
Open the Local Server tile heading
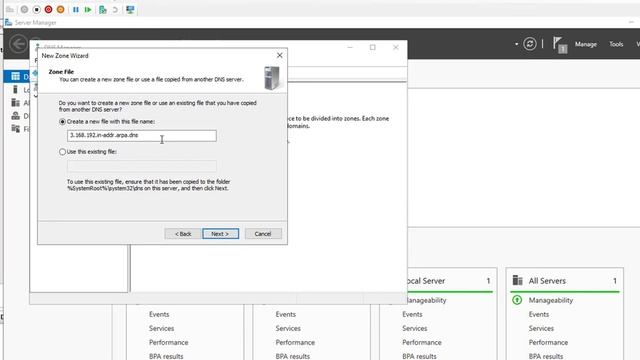click(x=425, y=281)
